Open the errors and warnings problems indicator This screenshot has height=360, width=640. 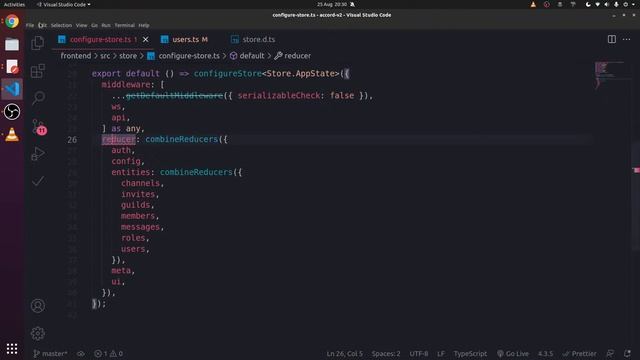[x=109, y=354]
